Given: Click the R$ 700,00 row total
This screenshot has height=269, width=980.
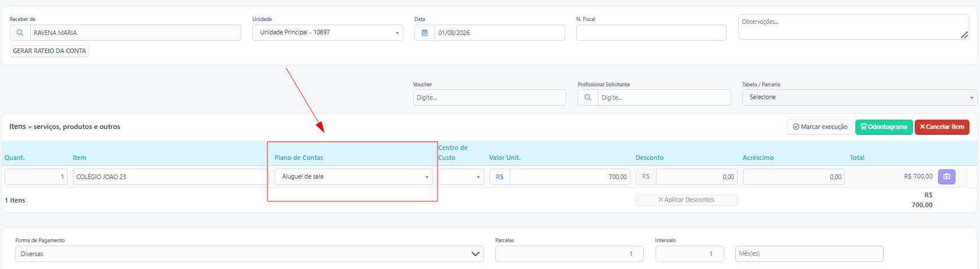Looking at the screenshot, I should tap(918, 176).
